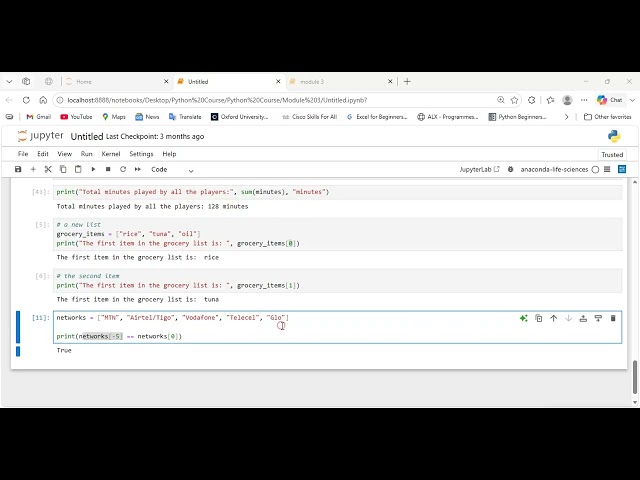Click the browser refresh icon
The height and width of the screenshot is (480, 640).
pyautogui.click(x=26, y=100)
